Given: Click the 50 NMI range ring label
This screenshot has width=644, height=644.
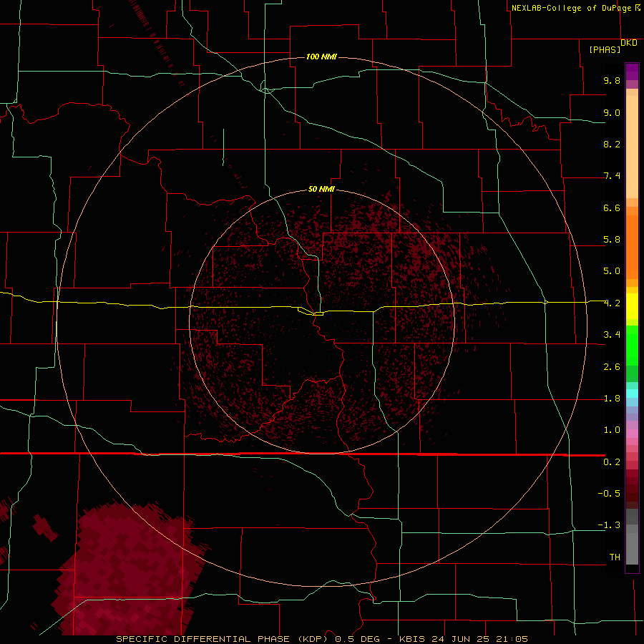Looking at the screenshot, I should 321,189.
